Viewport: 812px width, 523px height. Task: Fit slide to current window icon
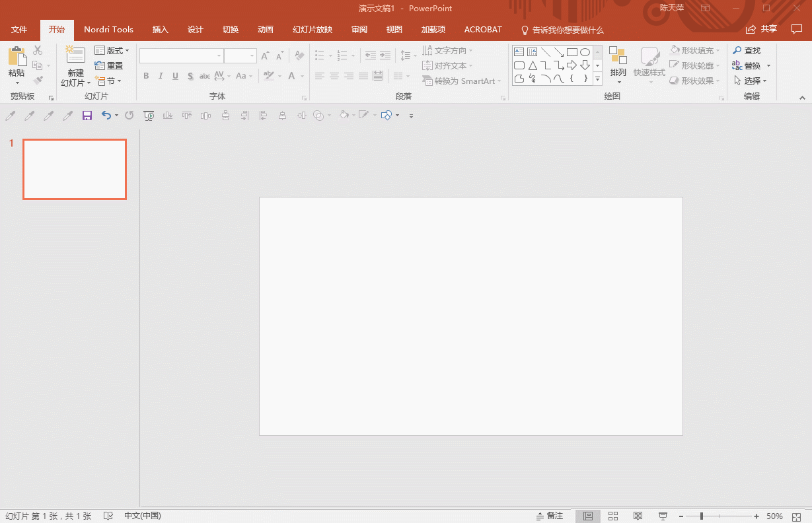(797, 516)
